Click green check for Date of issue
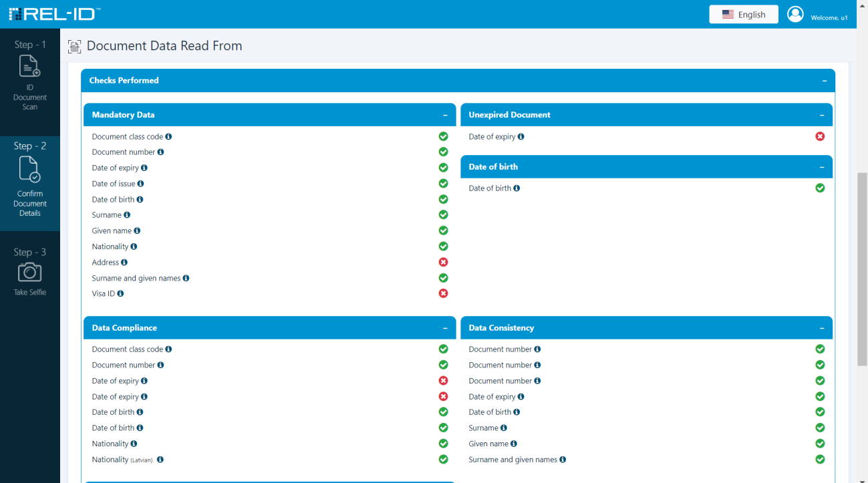 point(443,183)
